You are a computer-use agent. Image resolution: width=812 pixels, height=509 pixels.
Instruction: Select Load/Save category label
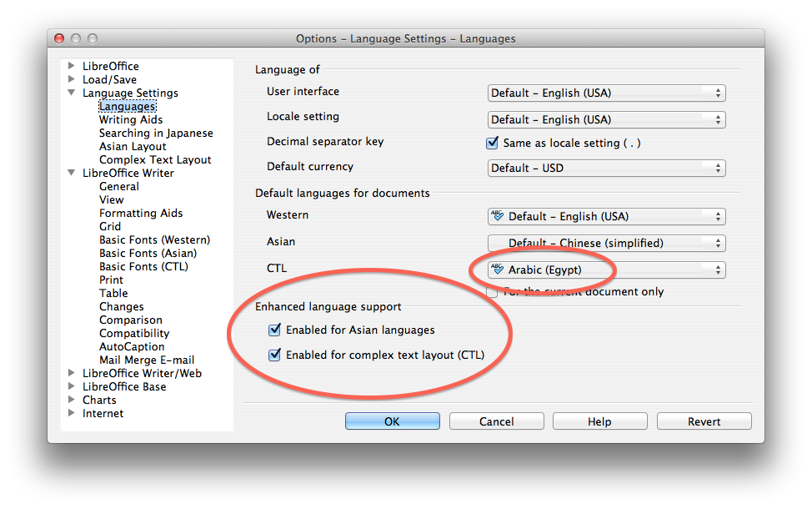(x=110, y=79)
